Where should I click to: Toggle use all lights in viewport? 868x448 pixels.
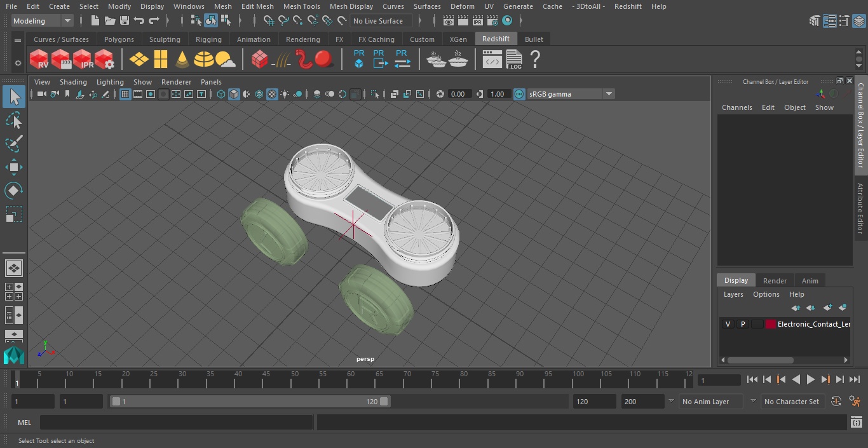285,94
